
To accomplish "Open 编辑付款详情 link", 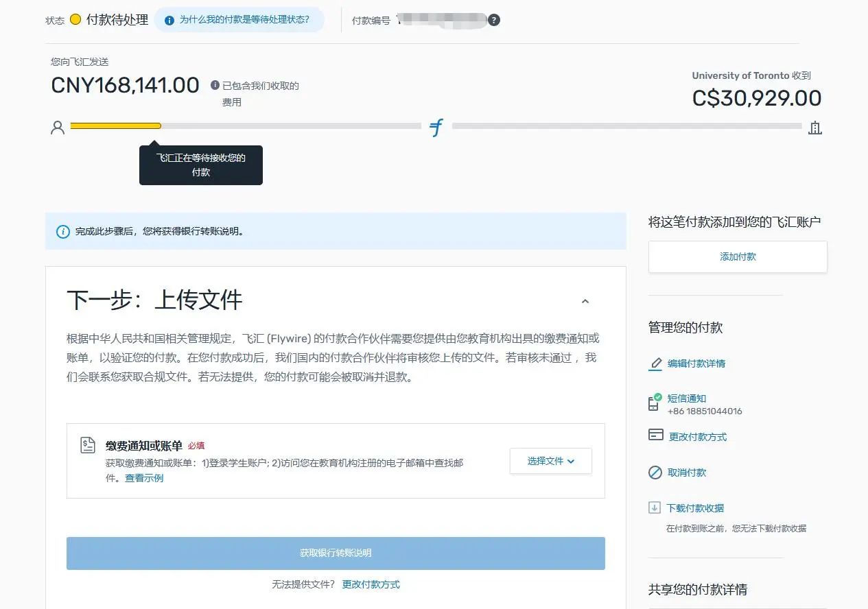I will tap(696, 363).
